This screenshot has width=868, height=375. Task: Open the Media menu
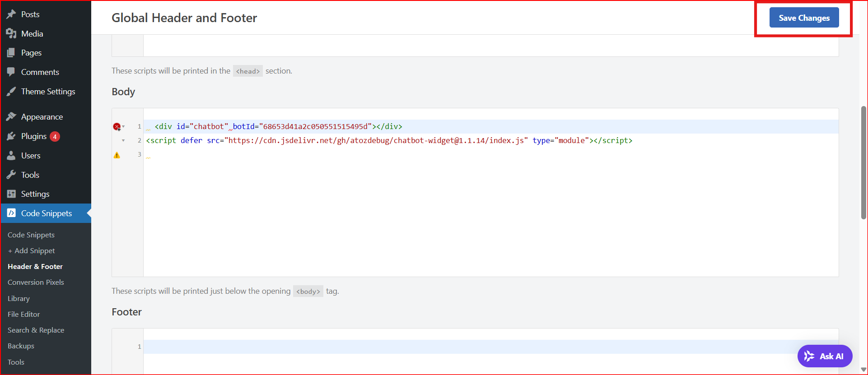[x=46, y=34]
